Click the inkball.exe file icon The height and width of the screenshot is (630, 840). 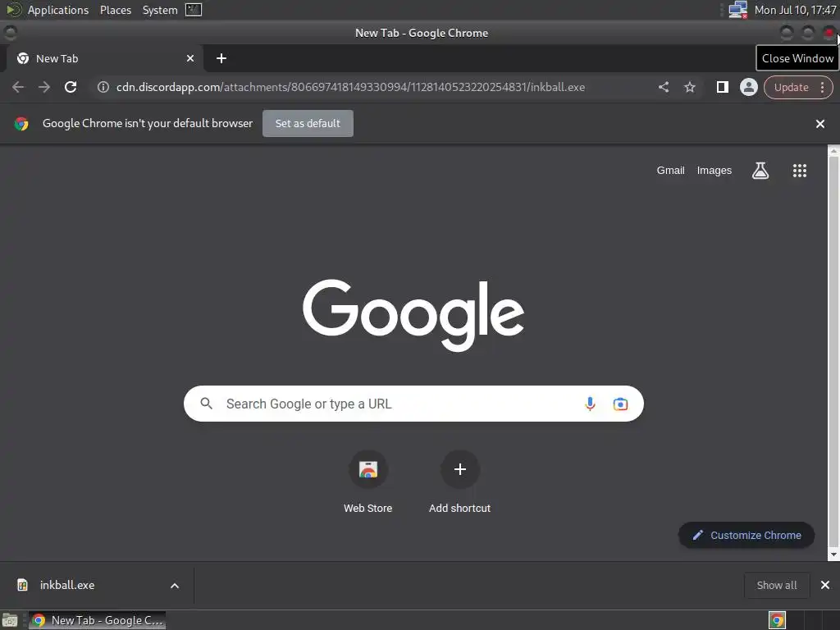[22, 585]
